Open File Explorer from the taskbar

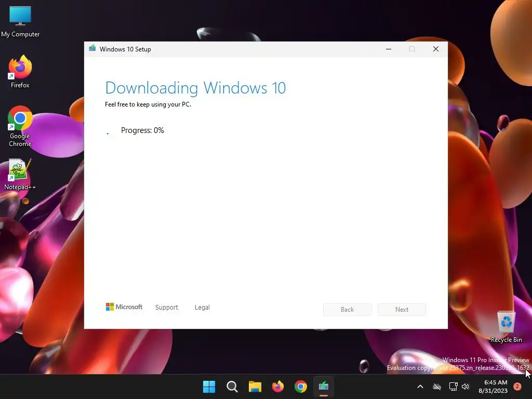point(255,387)
